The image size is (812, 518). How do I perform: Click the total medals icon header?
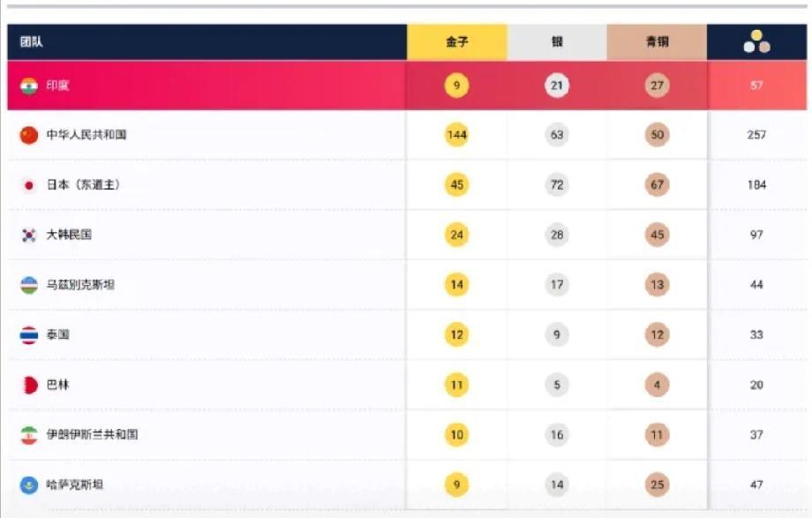tap(756, 42)
